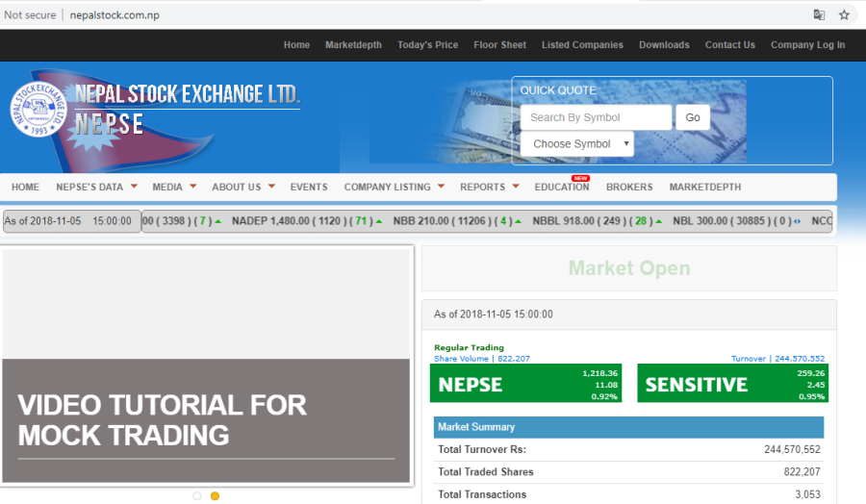Image resolution: width=866 pixels, height=504 pixels.
Task: Click the Not secure site indicator
Action: tap(30, 14)
